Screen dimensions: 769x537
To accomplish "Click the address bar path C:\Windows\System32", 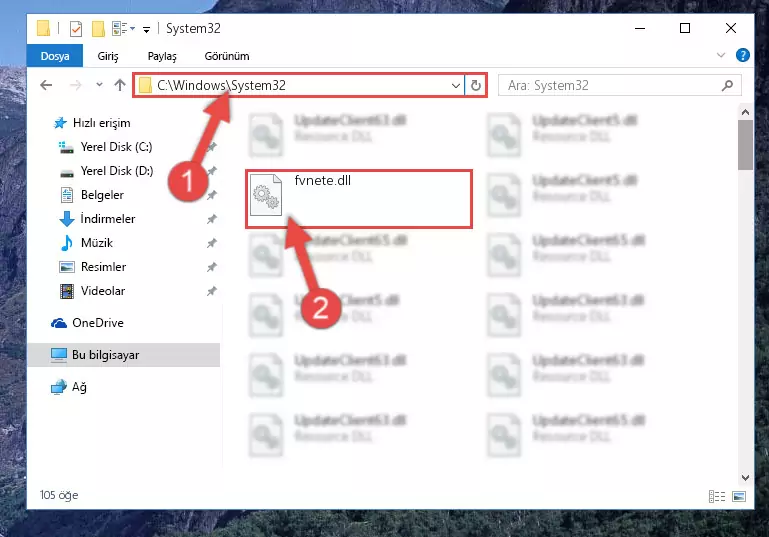I will (221, 85).
